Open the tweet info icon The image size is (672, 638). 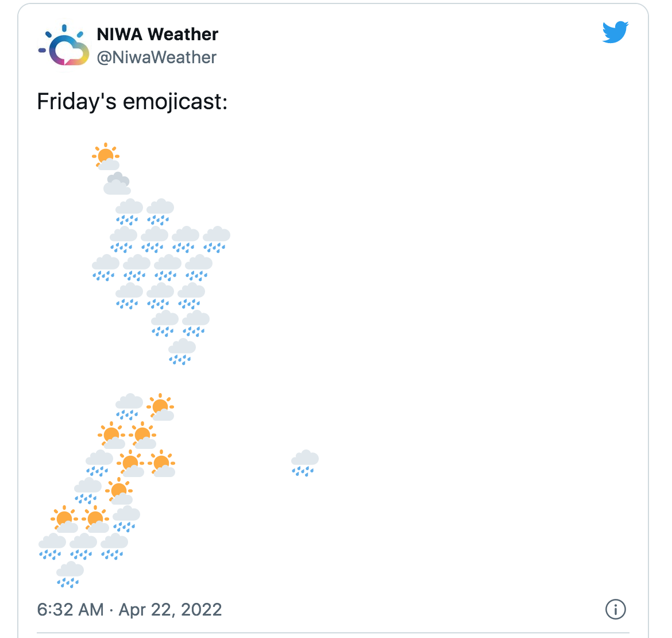click(x=615, y=609)
